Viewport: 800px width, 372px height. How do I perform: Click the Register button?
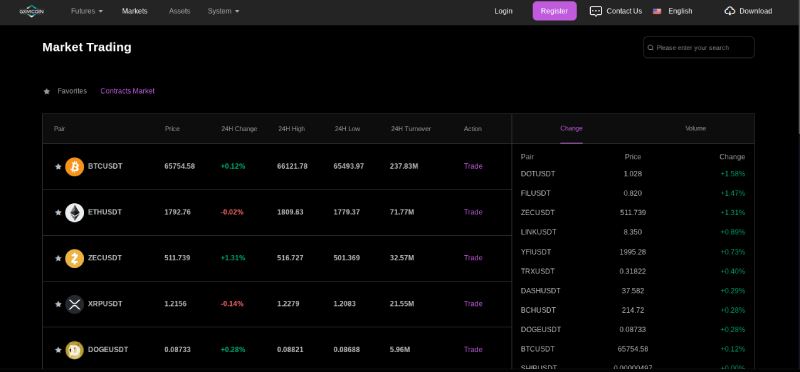click(555, 11)
